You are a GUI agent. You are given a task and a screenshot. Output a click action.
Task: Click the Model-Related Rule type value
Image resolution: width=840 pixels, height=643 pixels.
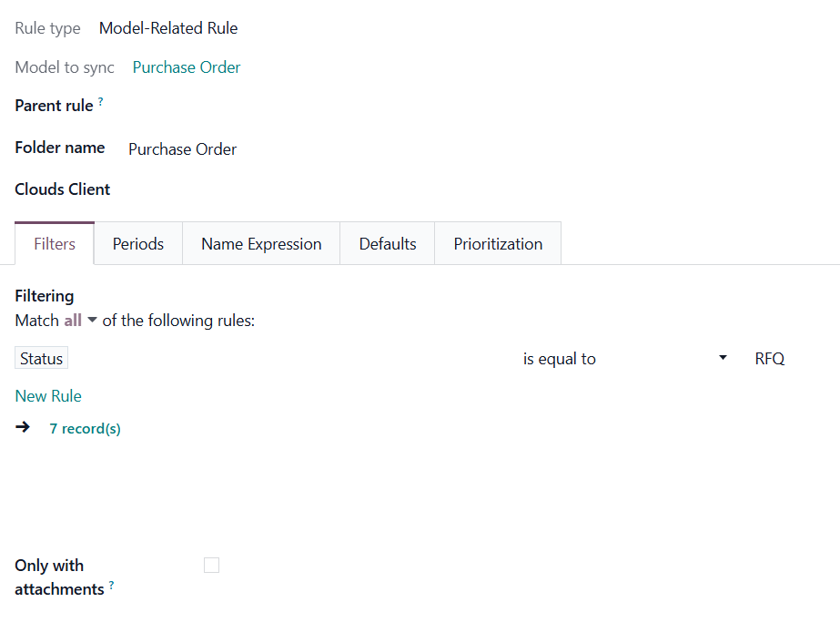(x=168, y=28)
